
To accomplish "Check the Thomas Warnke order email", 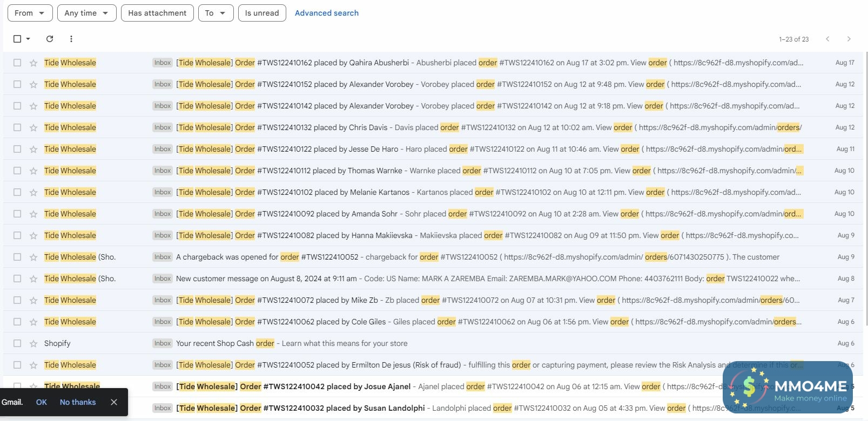I will (x=17, y=171).
